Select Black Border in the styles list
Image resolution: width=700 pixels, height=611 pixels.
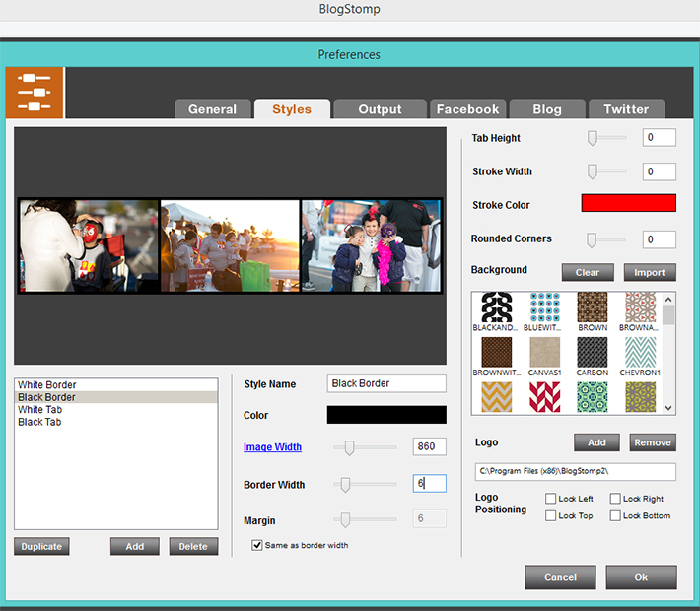coord(116,397)
